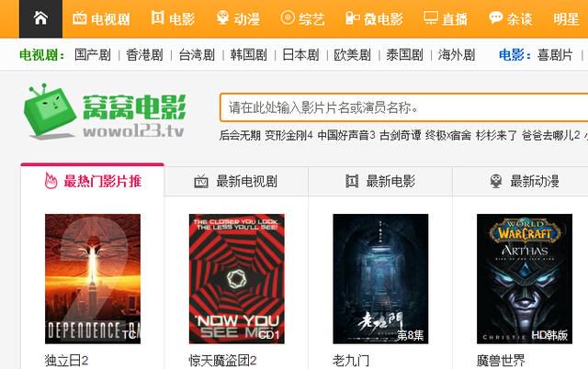Switch to the 最新电影 tab
Screen dimensions: 588x369
pos(380,182)
